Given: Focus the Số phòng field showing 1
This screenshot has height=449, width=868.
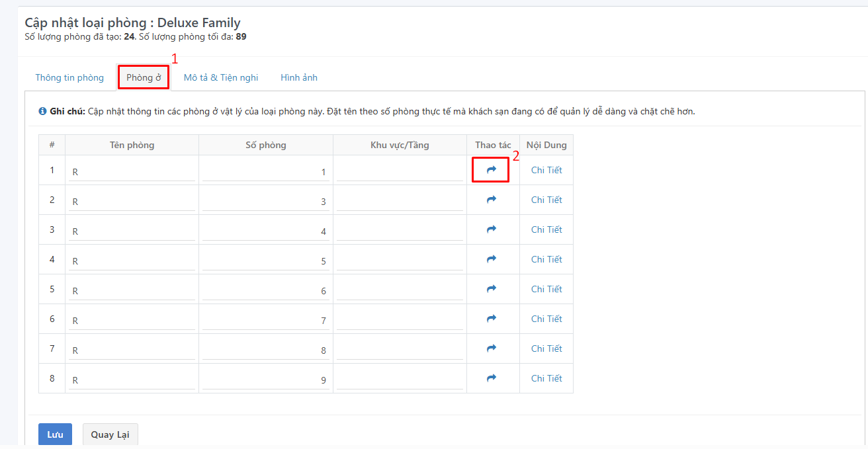Looking at the screenshot, I should [x=266, y=171].
